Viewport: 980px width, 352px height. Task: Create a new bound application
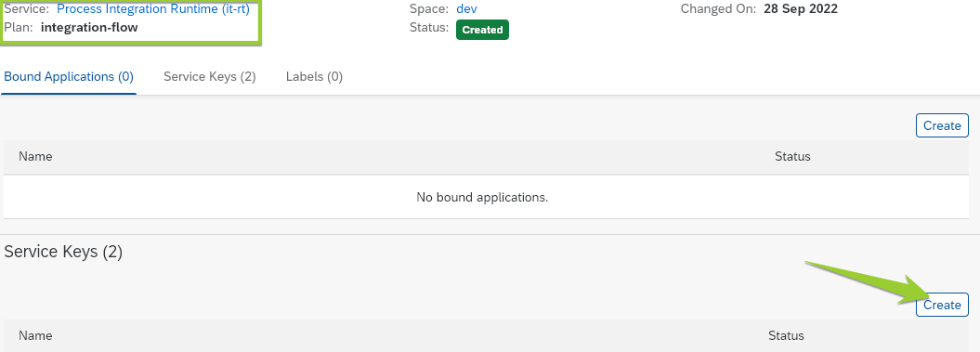point(942,125)
